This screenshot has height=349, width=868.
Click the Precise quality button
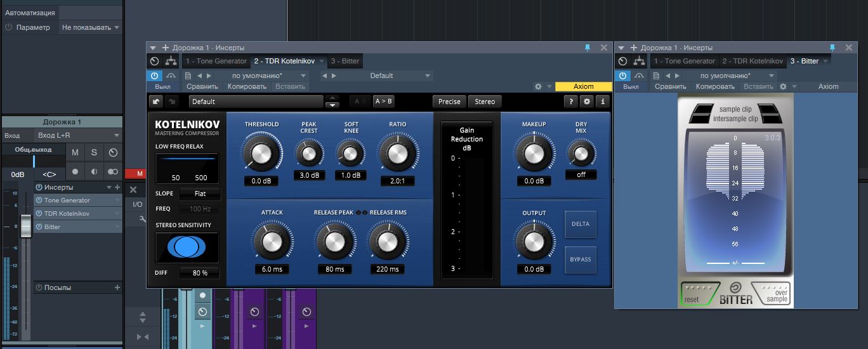pos(449,102)
